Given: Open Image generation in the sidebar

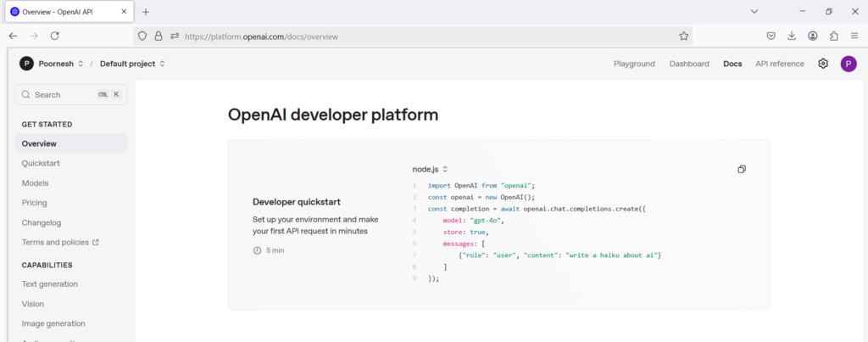Looking at the screenshot, I should point(53,323).
